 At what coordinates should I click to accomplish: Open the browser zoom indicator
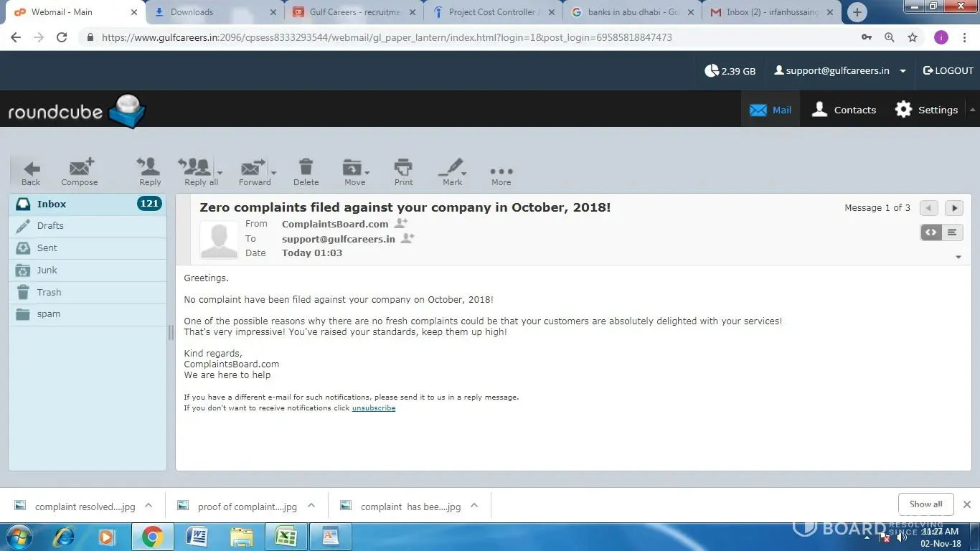(890, 37)
